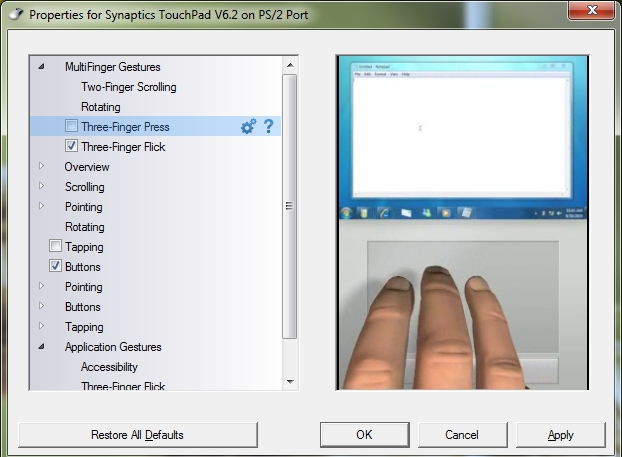The height and width of the screenshot is (457, 622).
Task: Enable the Three-Finger Press checkbox
Action: [x=71, y=126]
